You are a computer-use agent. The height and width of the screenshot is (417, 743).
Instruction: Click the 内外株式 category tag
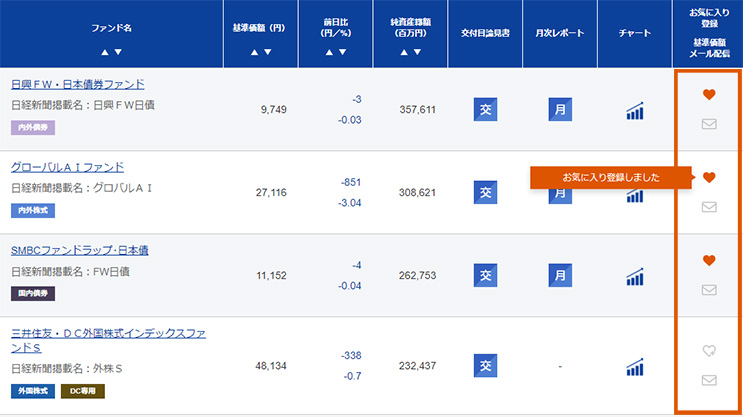point(33,211)
